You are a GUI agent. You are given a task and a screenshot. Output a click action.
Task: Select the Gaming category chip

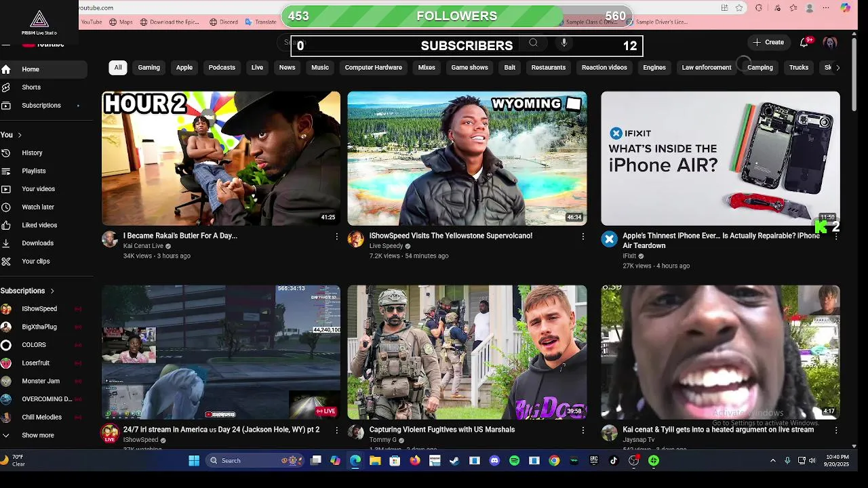point(149,68)
